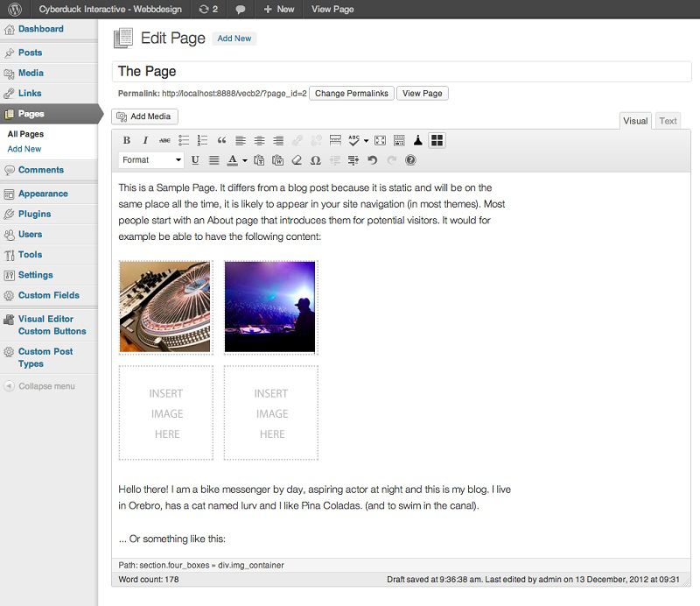Image resolution: width=700 pixels, height=606 pixels.
Task: Insert a blockquote
Action: 221,140
